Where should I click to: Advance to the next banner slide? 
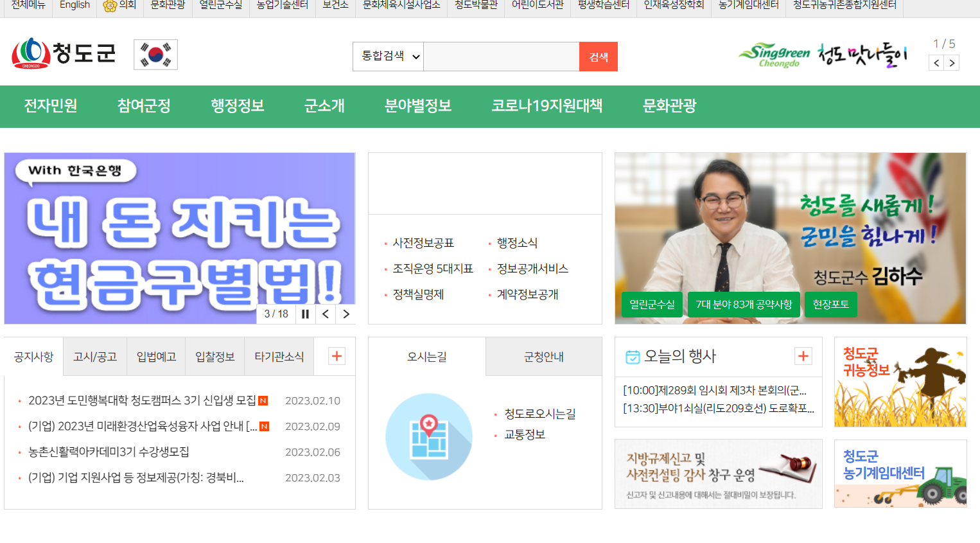coord(346,314)
